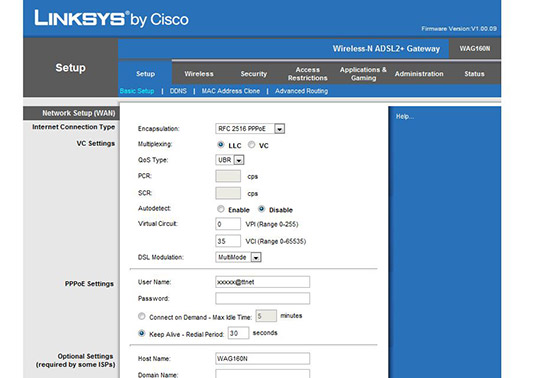
Task: Expand the Encapsulation dropdown arrow
Action: [x=280, y=129]
